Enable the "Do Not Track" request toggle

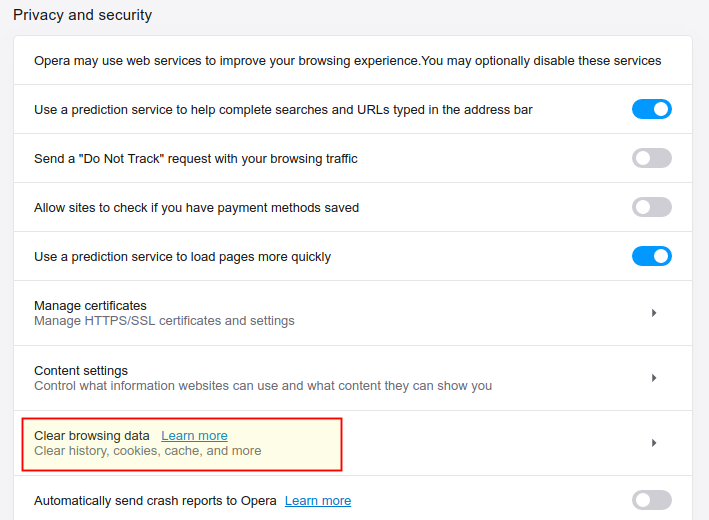[652, 158]
